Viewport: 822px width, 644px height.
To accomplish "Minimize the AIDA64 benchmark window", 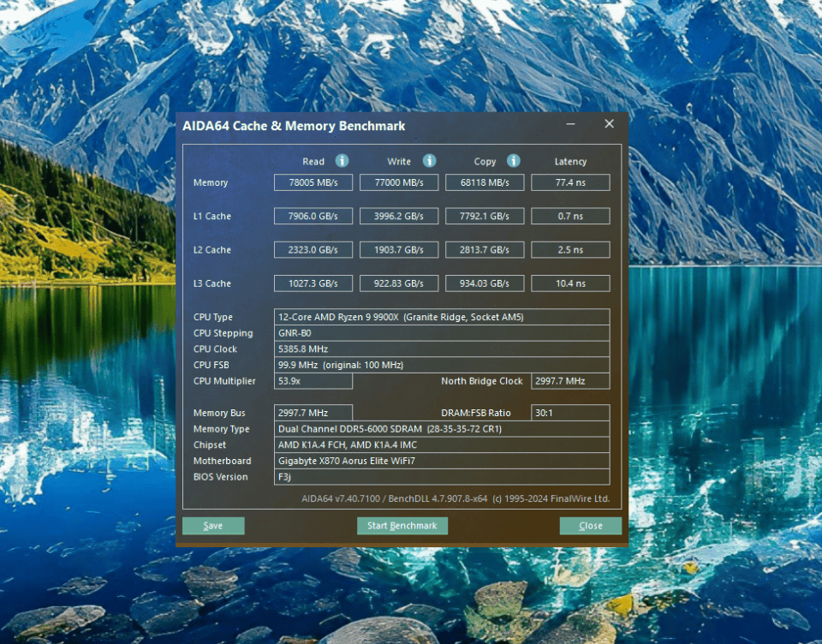I will pos(571,124).
